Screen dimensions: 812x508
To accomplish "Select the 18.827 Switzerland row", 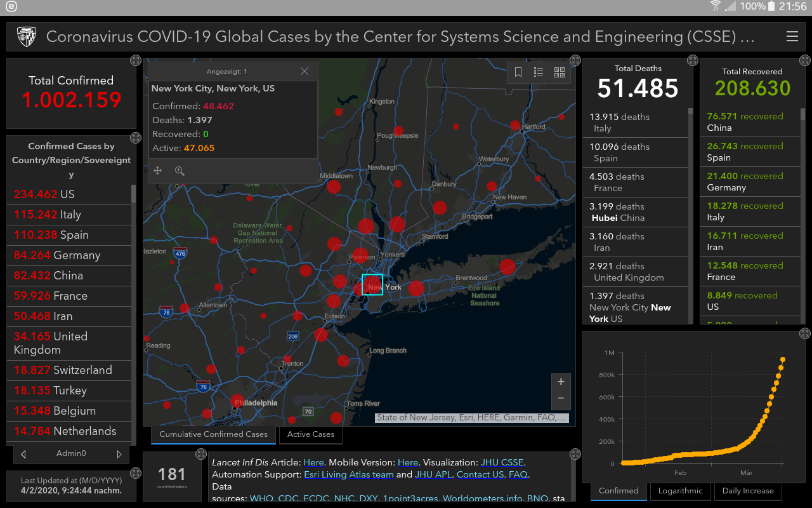I will (x=69, y=370).
